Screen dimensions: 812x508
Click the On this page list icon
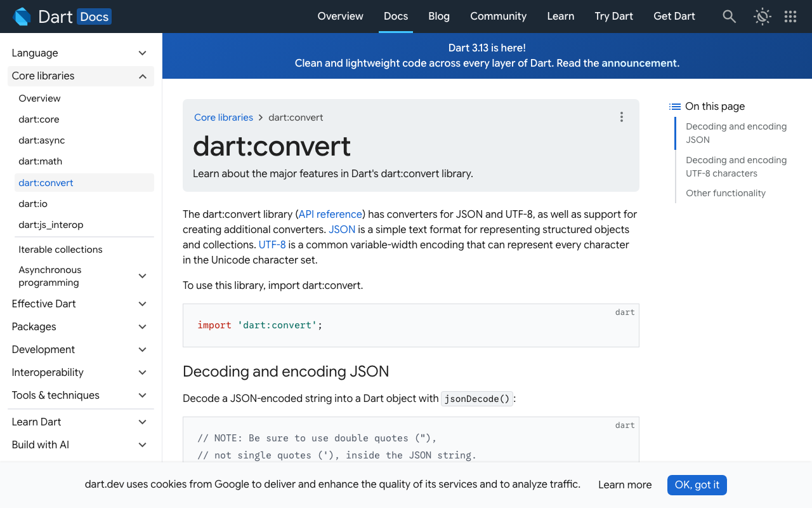675,107
